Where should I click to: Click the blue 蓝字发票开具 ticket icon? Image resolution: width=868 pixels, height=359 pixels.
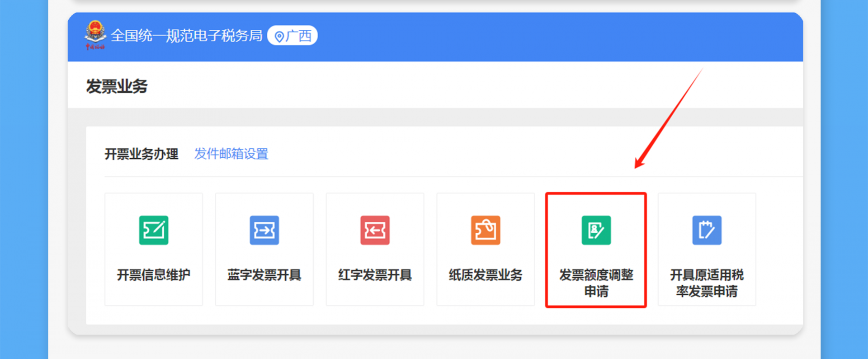coord(264,230)
